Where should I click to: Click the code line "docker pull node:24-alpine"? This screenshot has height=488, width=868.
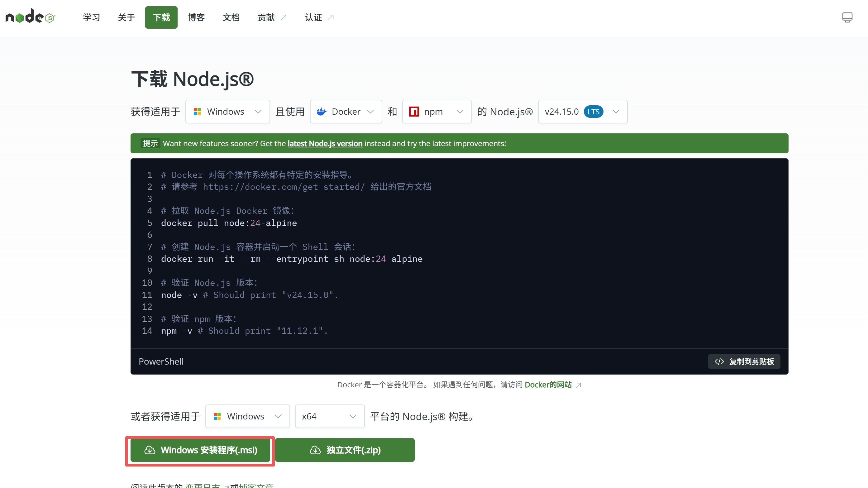[x=229, y=223]
